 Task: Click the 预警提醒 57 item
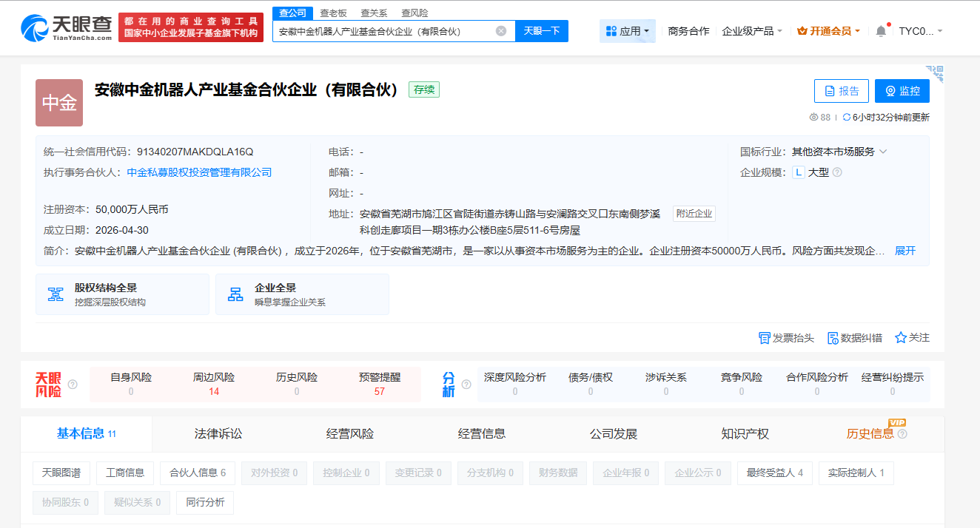[380, 384]
